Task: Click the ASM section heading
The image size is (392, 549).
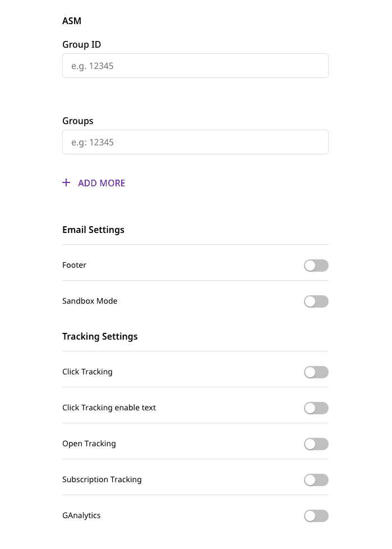Action: pyautogui.click(x=72, y=21)
